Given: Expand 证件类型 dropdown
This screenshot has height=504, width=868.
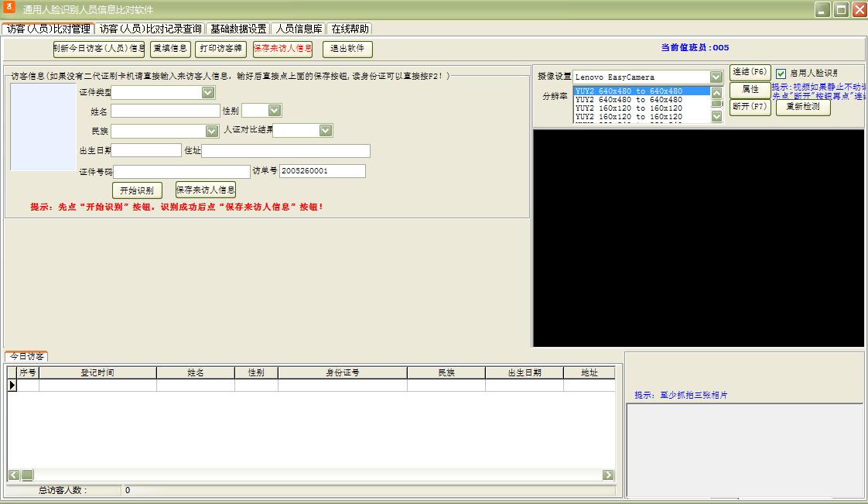Looking at the screenshot, I should (208, 92).
